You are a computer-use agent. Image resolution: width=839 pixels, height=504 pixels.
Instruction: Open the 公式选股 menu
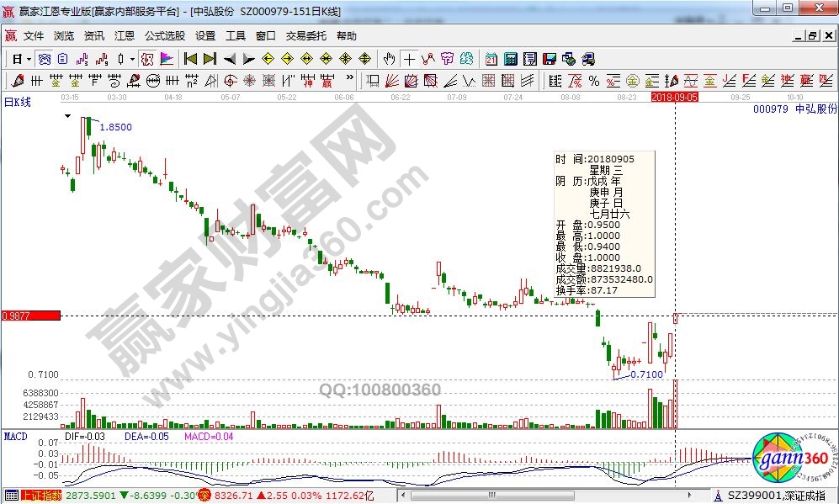point(165,36)
